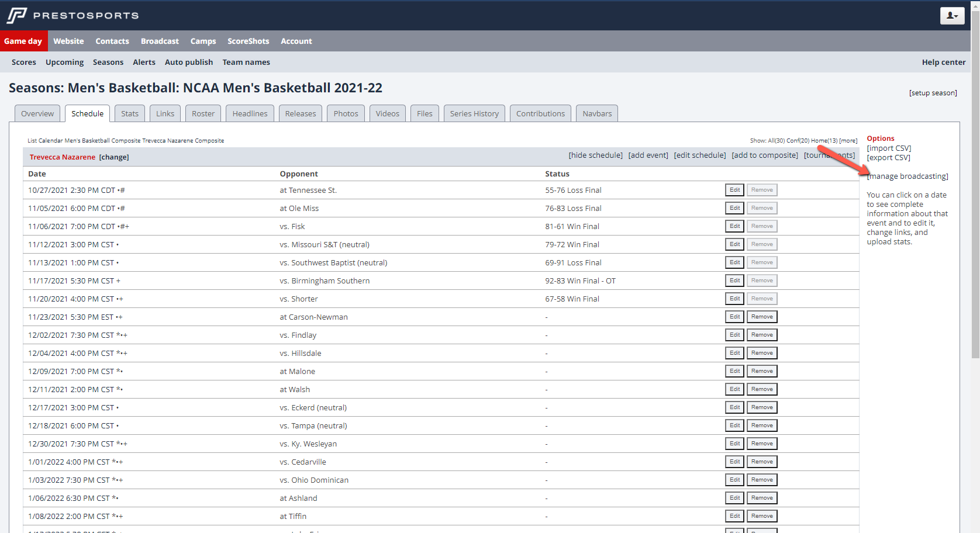Edit the Ohio Dominican game
Screen dimensions: 980x533
pos(734,480)
